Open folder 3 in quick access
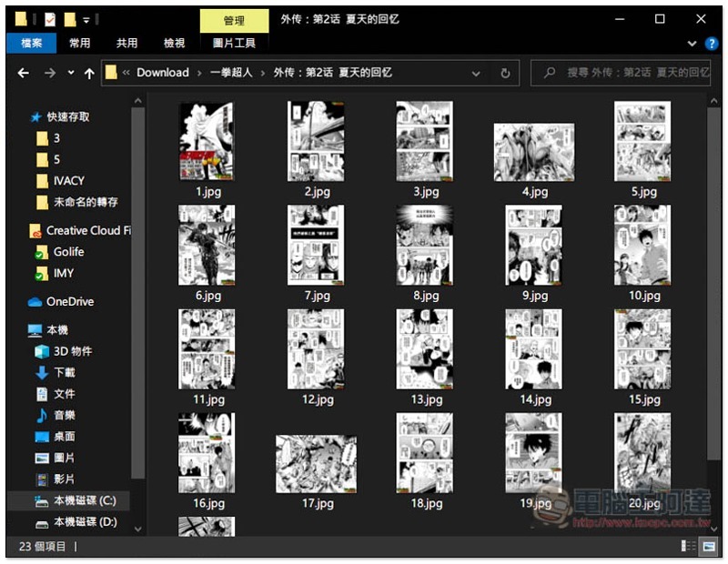The height and width of the screenshot is (564, 728). coord(56,138)
